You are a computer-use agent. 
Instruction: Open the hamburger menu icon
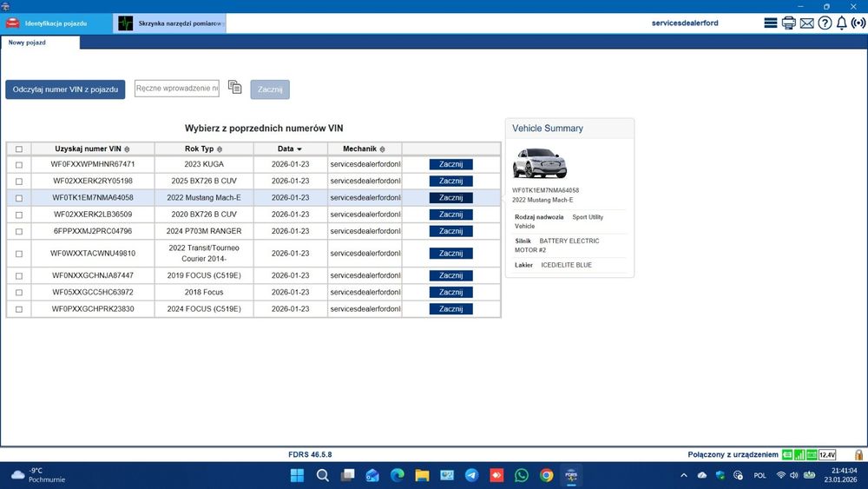pyautogui.click(x=770, y=23)
